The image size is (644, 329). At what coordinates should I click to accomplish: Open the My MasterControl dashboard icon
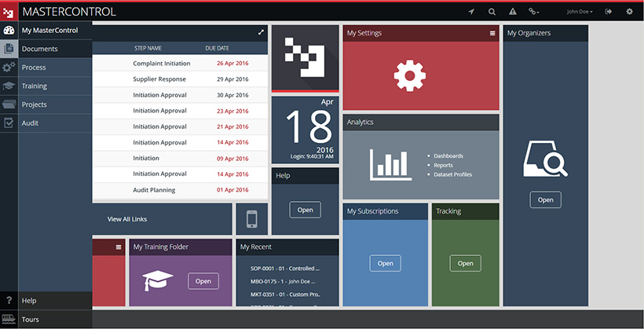(x=9, y=31)
